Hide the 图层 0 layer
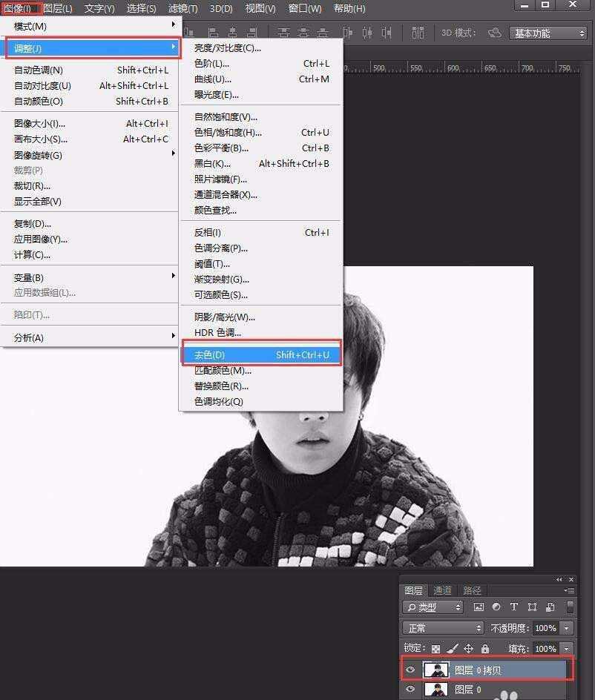 point(410,690)
